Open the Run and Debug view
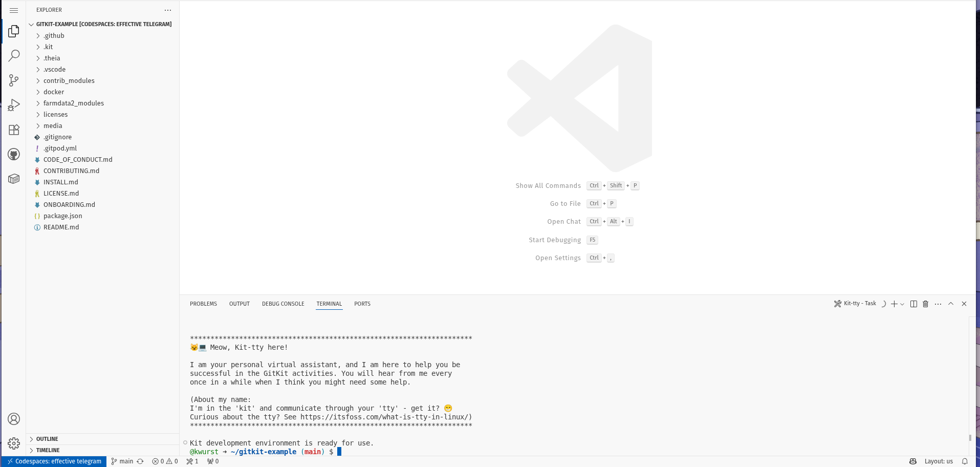 pos(14,105)
